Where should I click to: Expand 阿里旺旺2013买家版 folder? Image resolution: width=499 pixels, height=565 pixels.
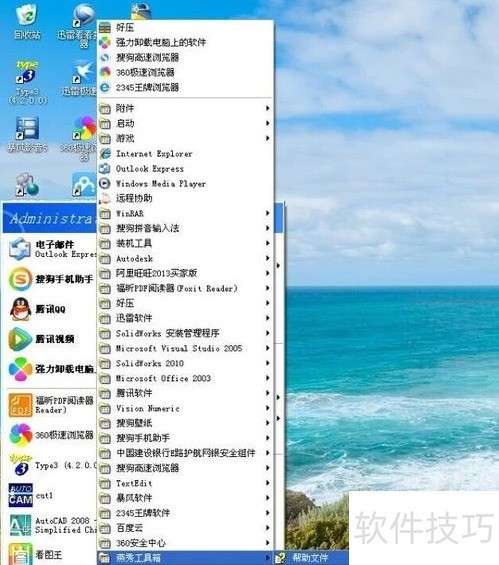point(185,273)
